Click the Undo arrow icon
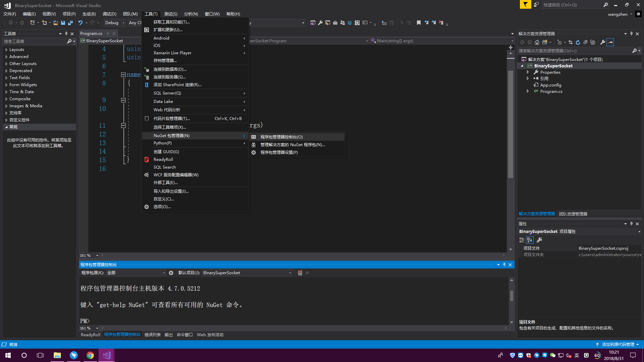 point(80,23)
